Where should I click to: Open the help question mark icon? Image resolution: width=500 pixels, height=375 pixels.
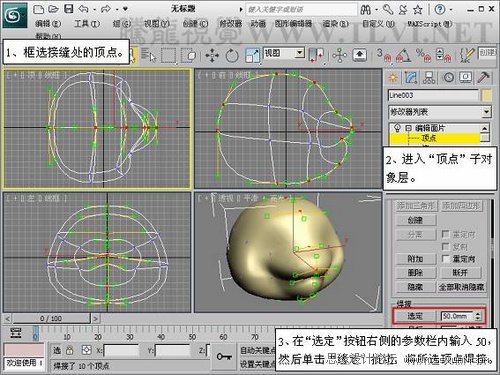pos(440,10)
